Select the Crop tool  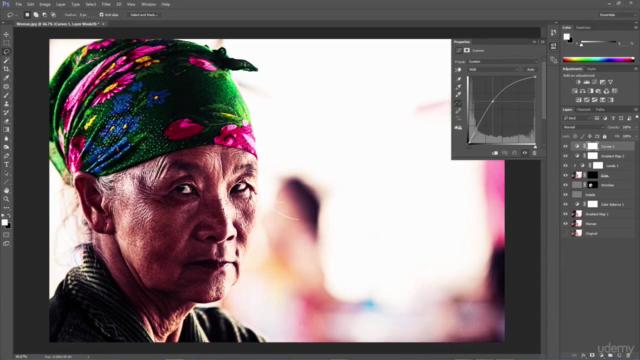coord(6,69)
